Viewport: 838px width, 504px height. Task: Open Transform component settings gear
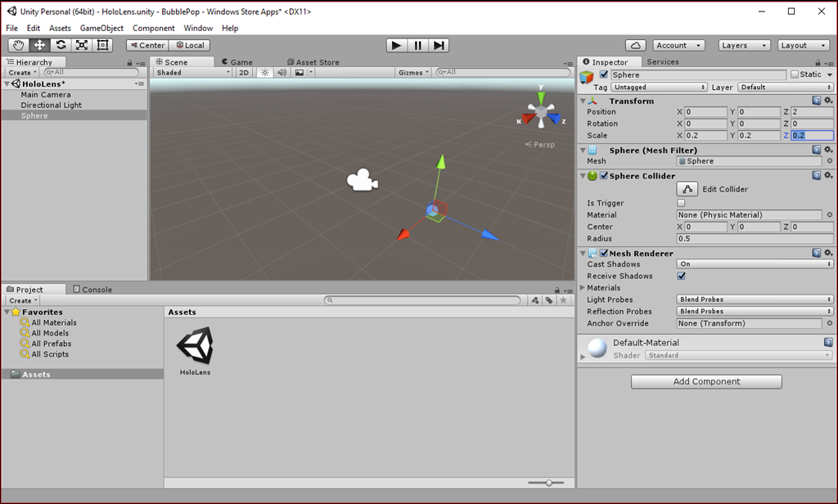828,101
